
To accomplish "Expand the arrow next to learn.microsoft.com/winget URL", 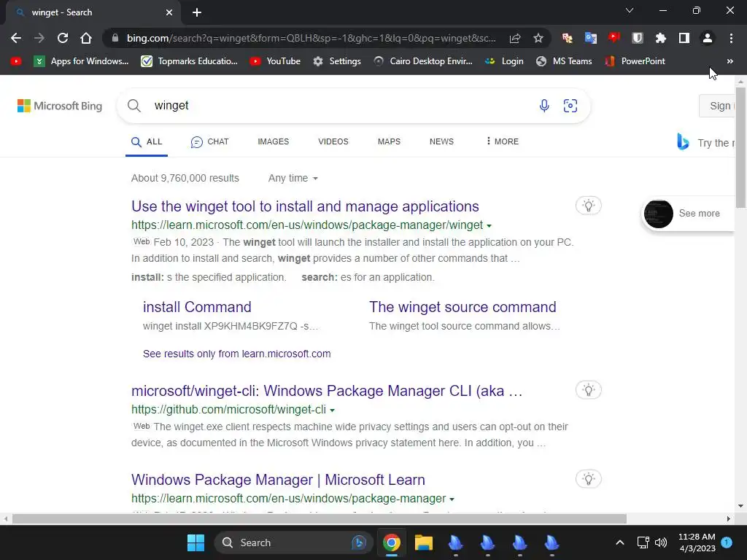I will click(489, 226).
